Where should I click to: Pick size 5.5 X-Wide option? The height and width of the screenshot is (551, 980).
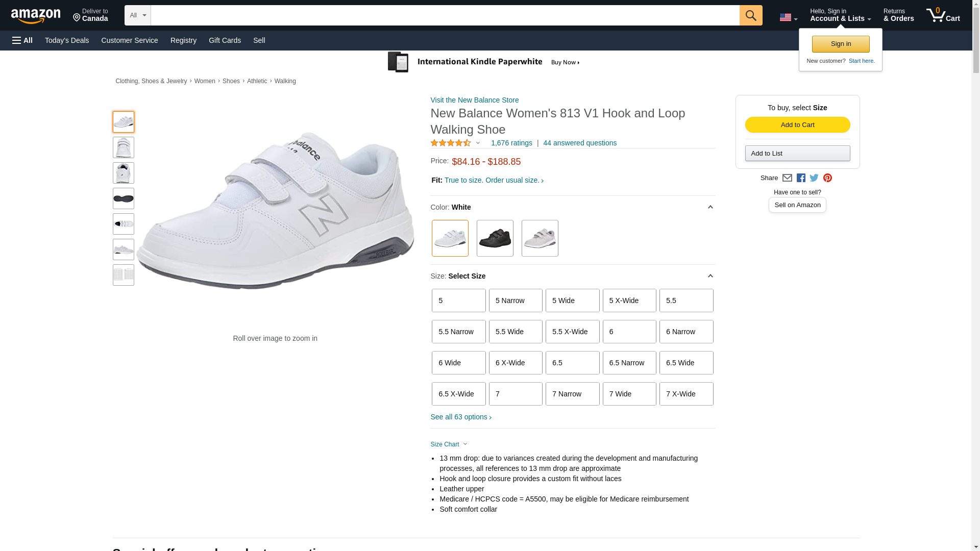pos(572,332)
